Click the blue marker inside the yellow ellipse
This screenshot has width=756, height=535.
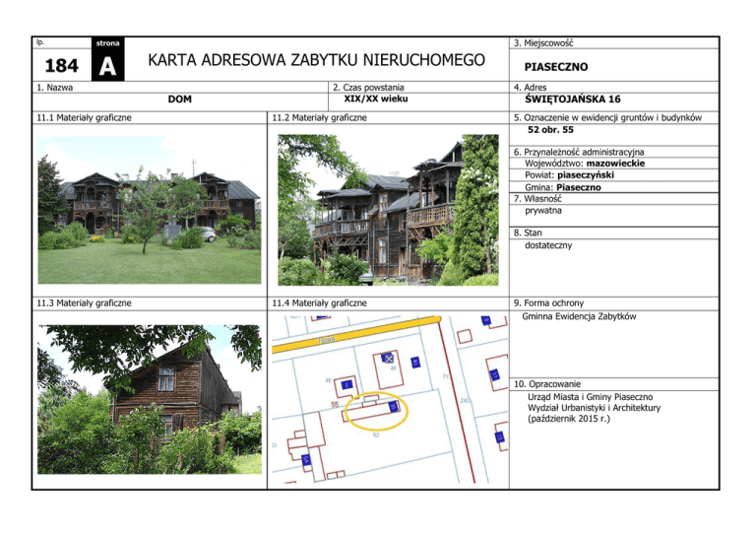pyautogui.click(x=393, y=406)
